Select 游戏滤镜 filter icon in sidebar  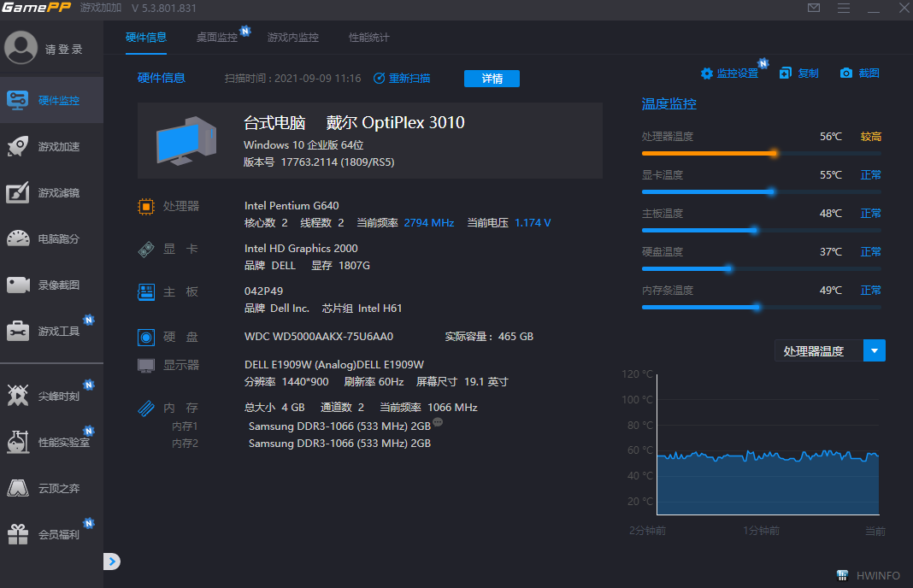click(x=18, y=192)
